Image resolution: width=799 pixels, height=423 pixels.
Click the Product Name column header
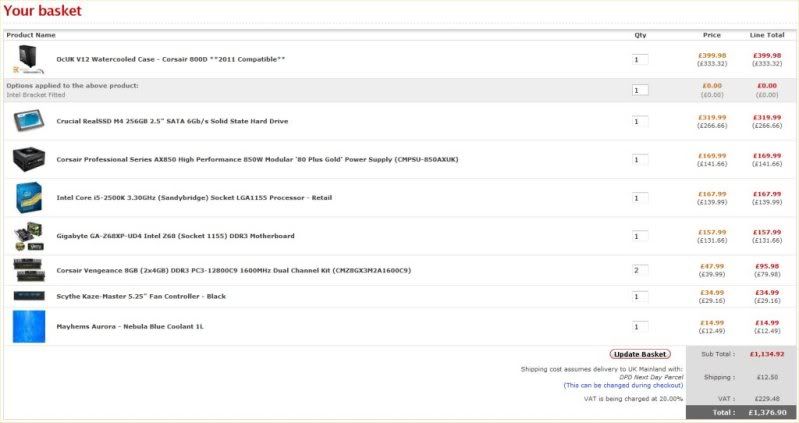point(31,35)
